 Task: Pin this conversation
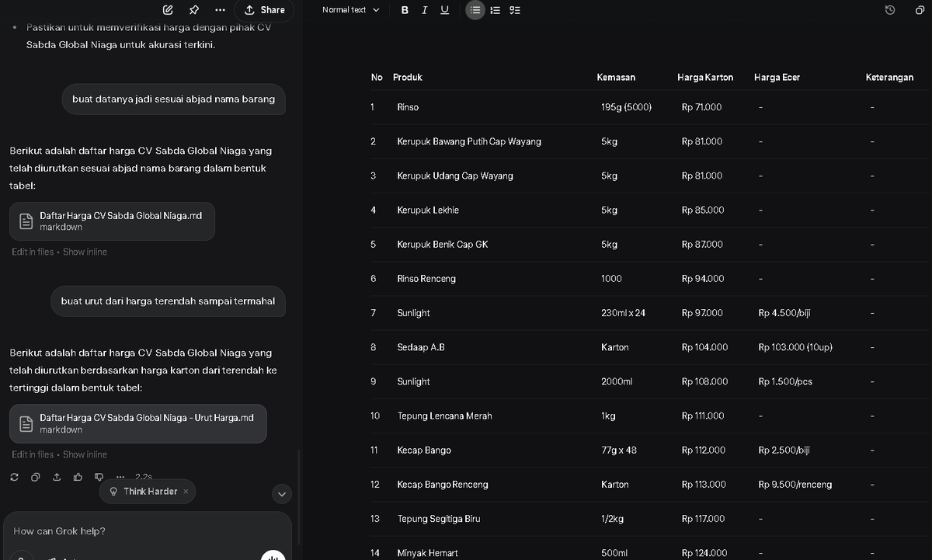pyautogui.click(x=193, y=10)
